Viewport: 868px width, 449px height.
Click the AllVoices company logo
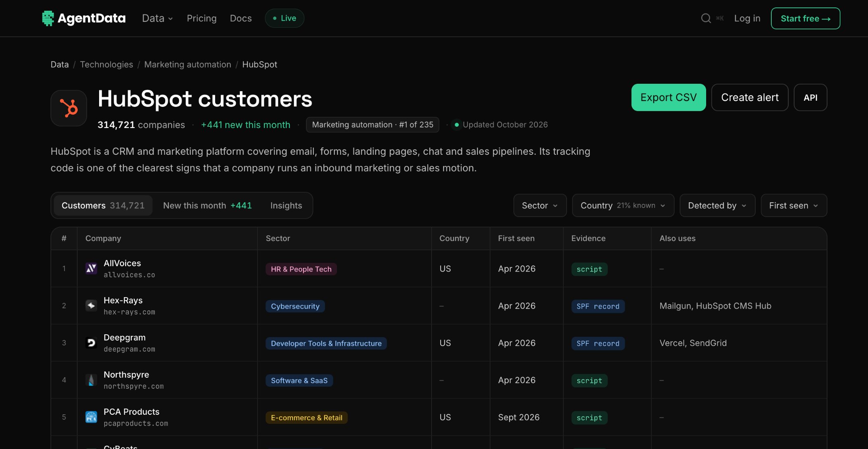tap(91, 269)
